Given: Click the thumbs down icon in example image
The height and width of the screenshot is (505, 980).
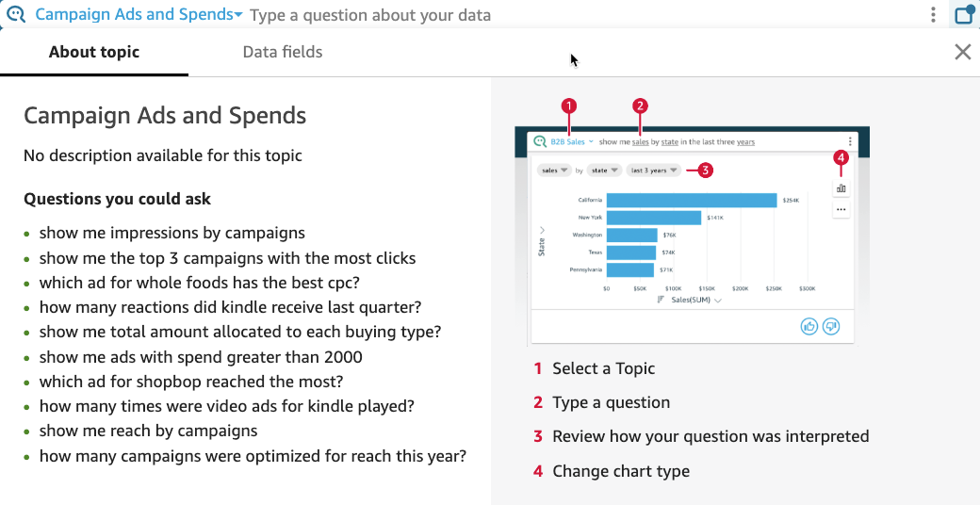Looking at the screenshot, I should click(830, 326).
